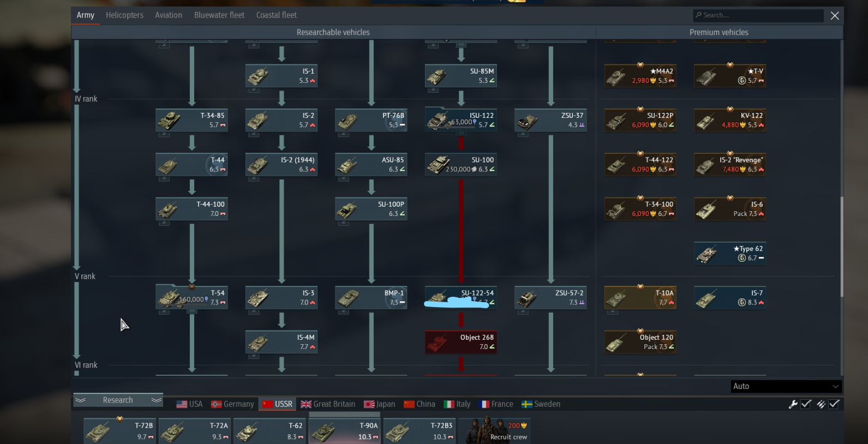Choose the T-72A crew slot

pos(195,431)
